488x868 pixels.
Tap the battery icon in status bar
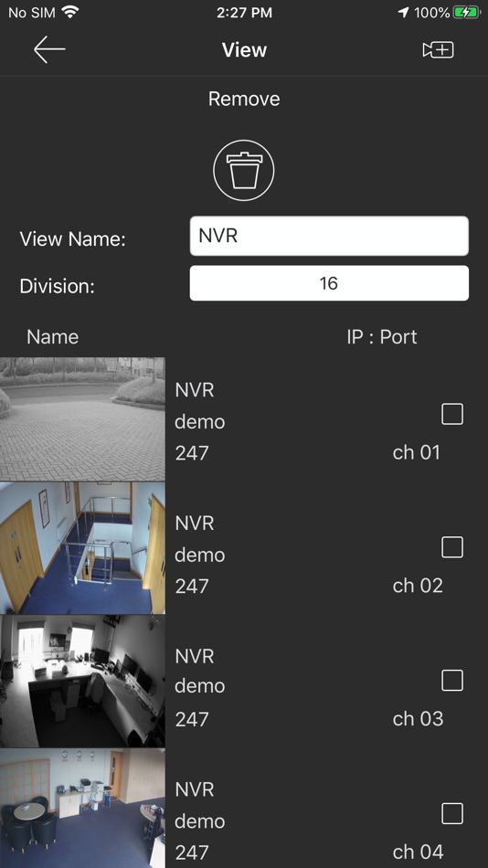pyautogui.click(x=467, y=12)
